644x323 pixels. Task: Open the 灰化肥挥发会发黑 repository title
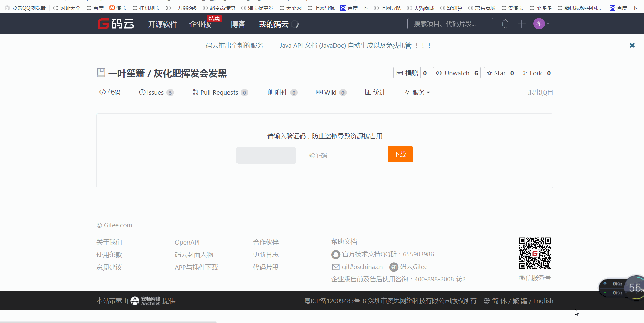190,73
